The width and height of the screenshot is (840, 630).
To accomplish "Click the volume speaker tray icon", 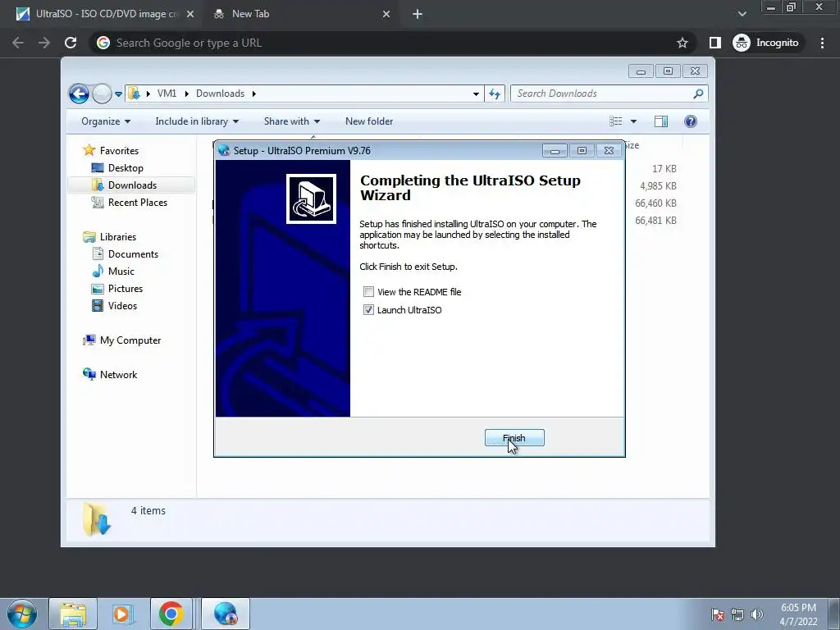I will 757,614.
